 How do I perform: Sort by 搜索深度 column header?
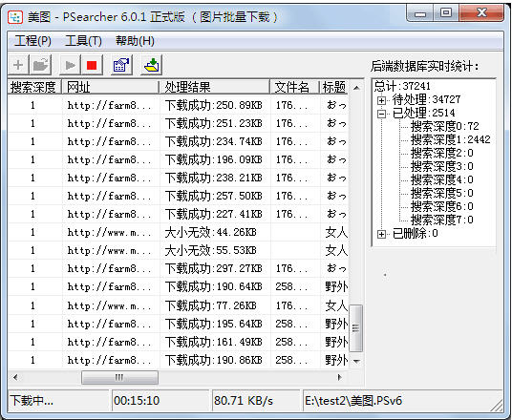(34, 87)
